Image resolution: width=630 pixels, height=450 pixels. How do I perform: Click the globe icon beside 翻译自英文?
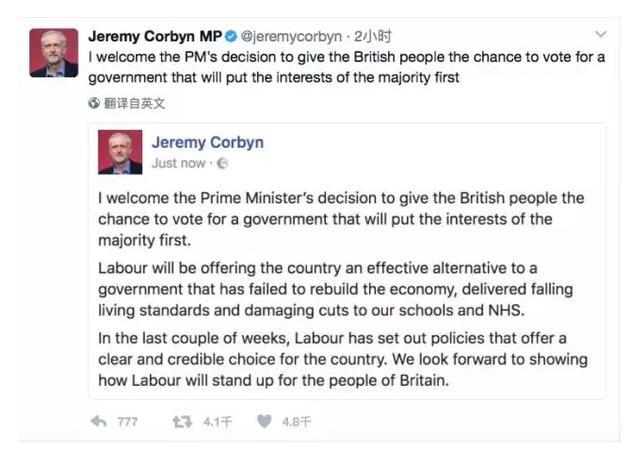click(x=94, y=102)
